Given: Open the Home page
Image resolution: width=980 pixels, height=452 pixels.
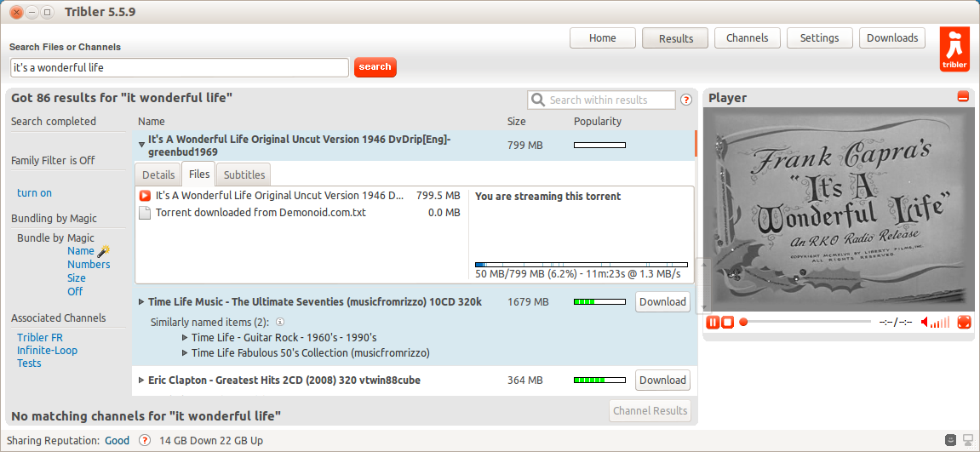Looking at the screenshot, I should tap(603, 38).
